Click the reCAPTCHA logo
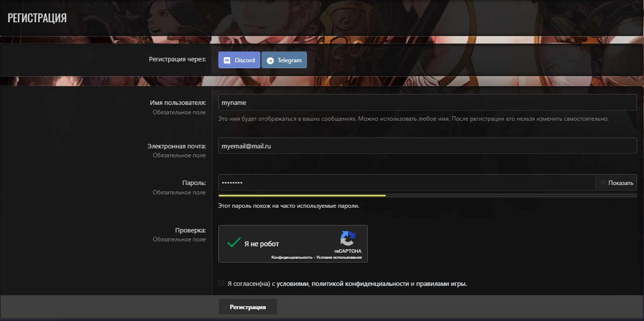 pos(347,238)
